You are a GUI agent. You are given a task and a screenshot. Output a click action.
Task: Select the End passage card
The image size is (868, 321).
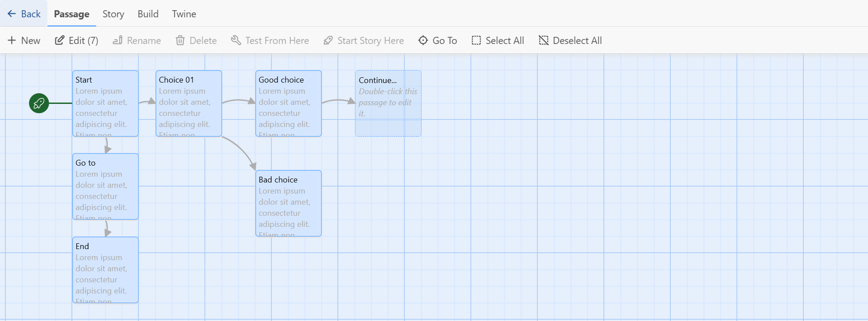pyautogui.click(x=106, y=270)
